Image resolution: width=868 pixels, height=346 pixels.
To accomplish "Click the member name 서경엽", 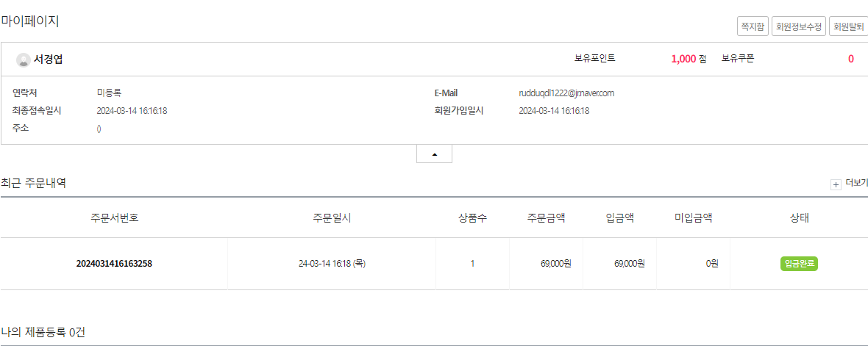I will click(49, 60).
